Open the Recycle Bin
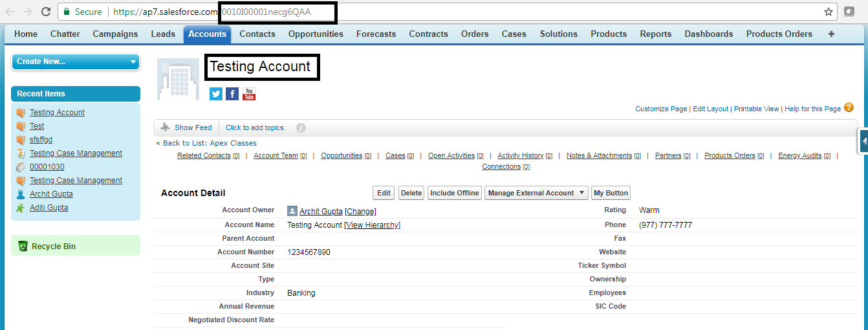The width and height of the screenshot is (868, 330). coord(53,246)
